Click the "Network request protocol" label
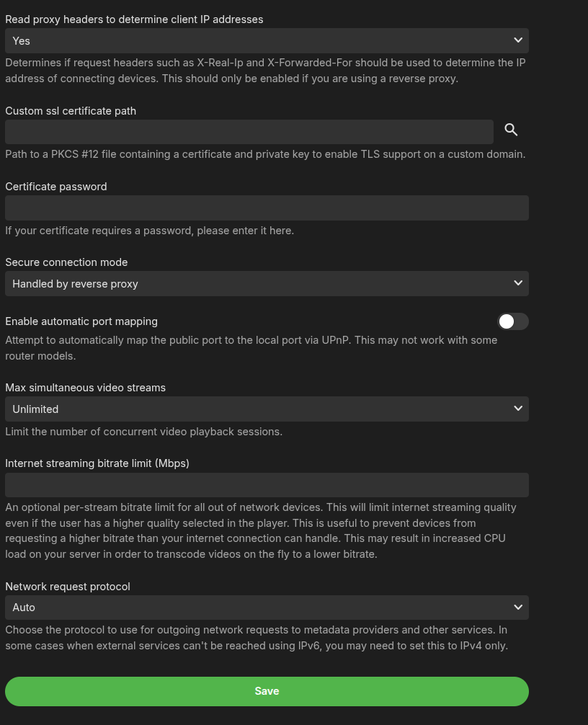 (x=68, y=587)
